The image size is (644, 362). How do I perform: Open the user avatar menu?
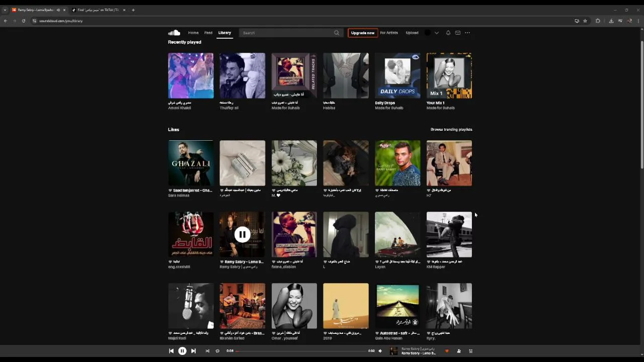click(428, 33)
